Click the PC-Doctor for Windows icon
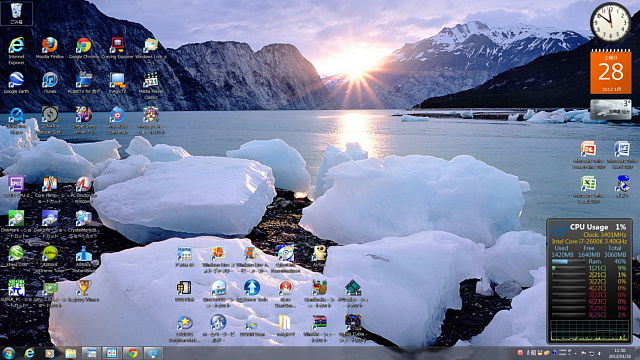 [x=84, y=189]
